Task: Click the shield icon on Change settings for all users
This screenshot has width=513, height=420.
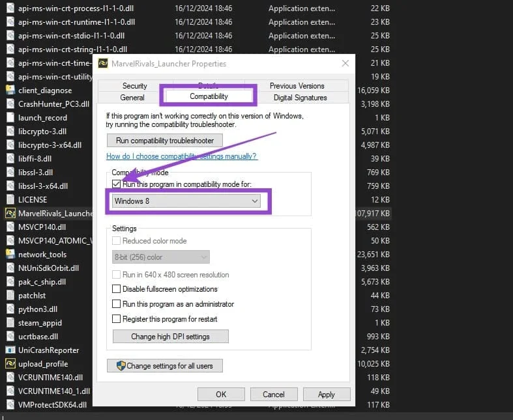Action: coord(121,366)
